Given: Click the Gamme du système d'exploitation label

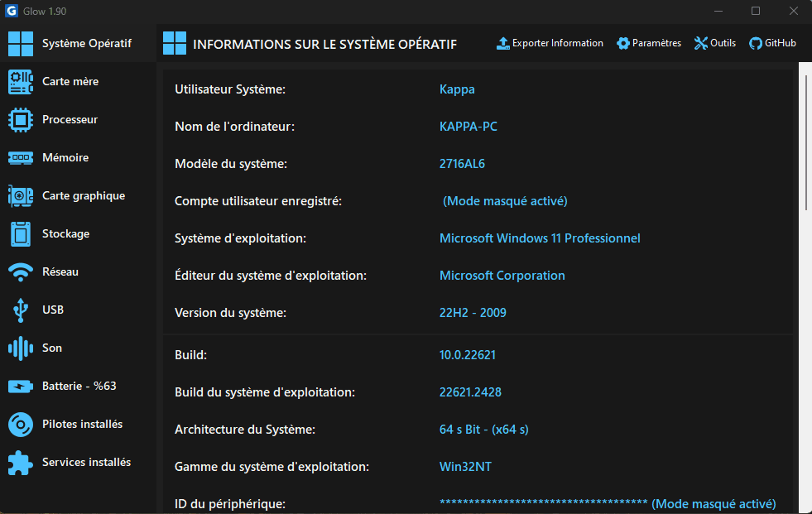Looking at the screenshot, I should [271, 467].
